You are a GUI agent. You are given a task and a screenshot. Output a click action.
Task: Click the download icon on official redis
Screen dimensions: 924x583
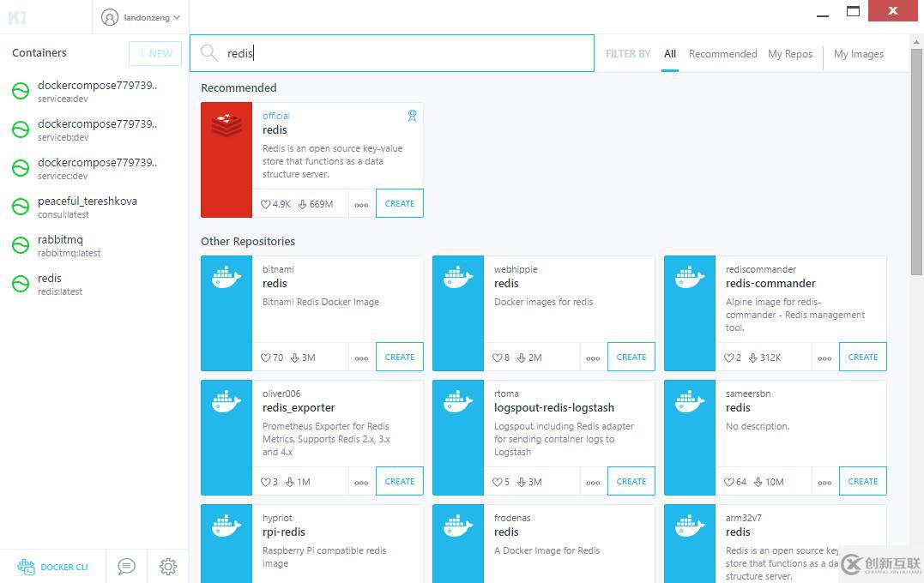click(302, 204)
